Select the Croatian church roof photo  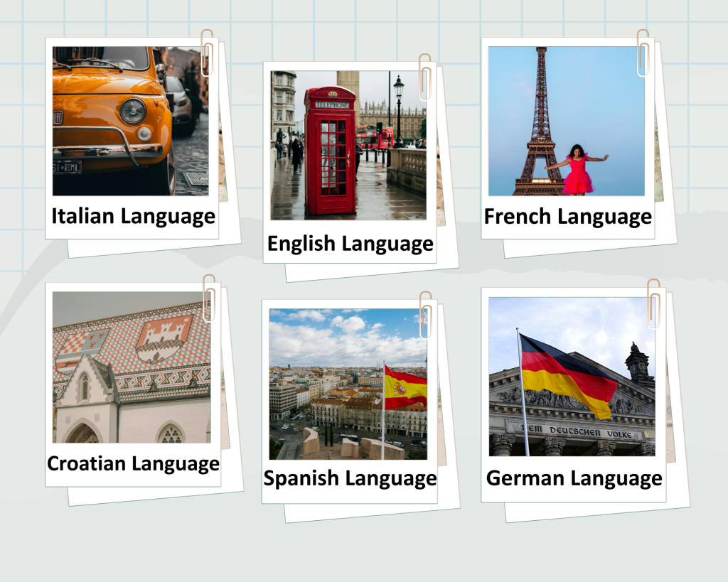(132, 367)
